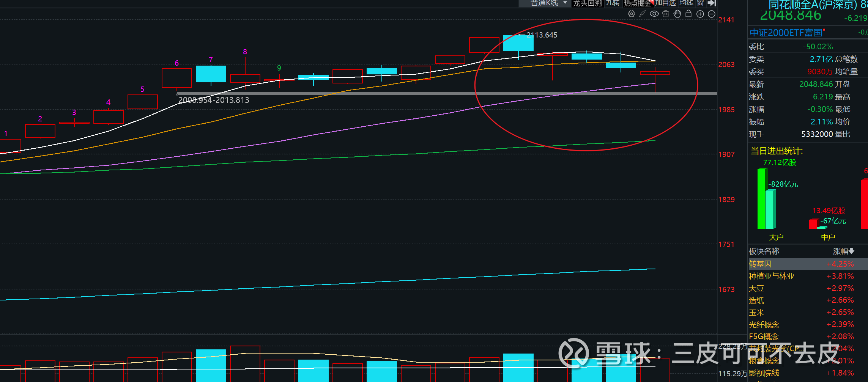Open the 中证2000ETF富国 link
This screenshot has width=868, height=382.
coord(786,33)
